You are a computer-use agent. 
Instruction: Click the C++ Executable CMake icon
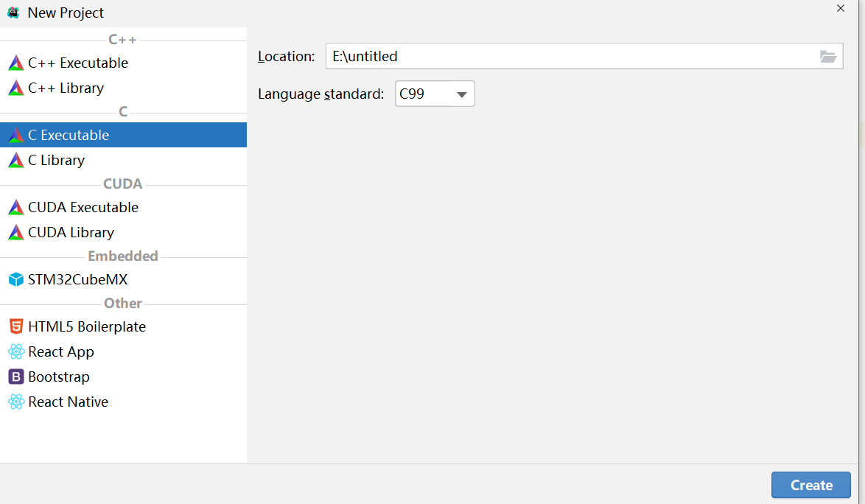coord(15,63)
